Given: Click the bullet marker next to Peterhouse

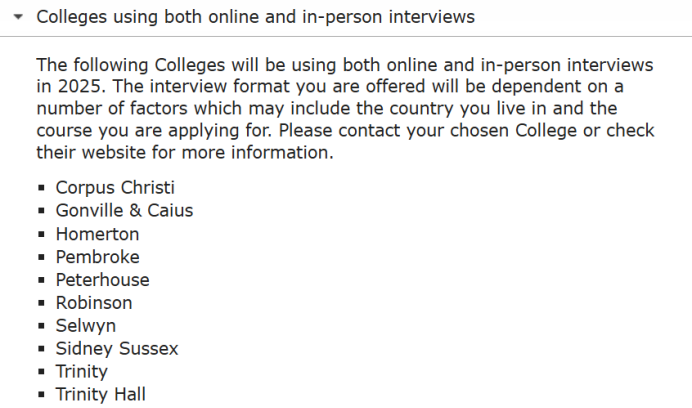Looking at the screenshot, I should tap(42, 280).
